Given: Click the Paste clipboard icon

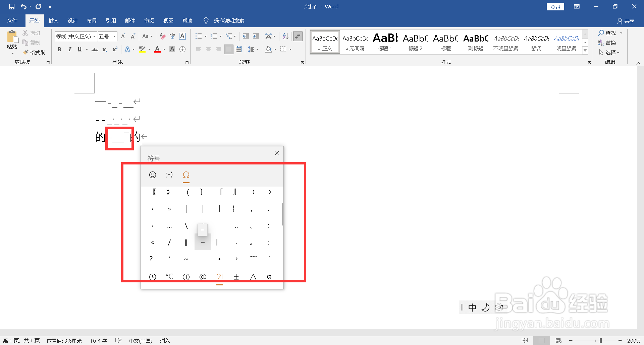Looking at the screenshot, I should click(x=12, y=36).
